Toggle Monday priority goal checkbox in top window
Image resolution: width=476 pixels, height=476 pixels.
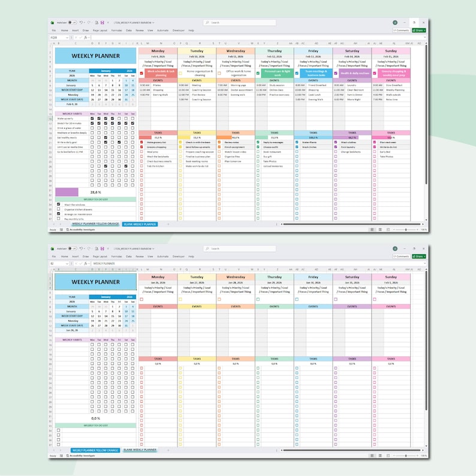[141, 73]
